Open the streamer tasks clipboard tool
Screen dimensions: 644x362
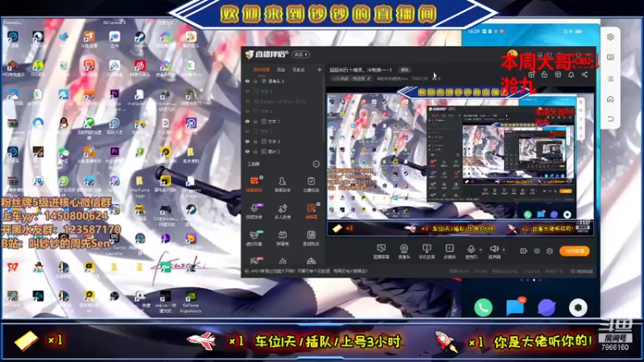pos(311,184)
